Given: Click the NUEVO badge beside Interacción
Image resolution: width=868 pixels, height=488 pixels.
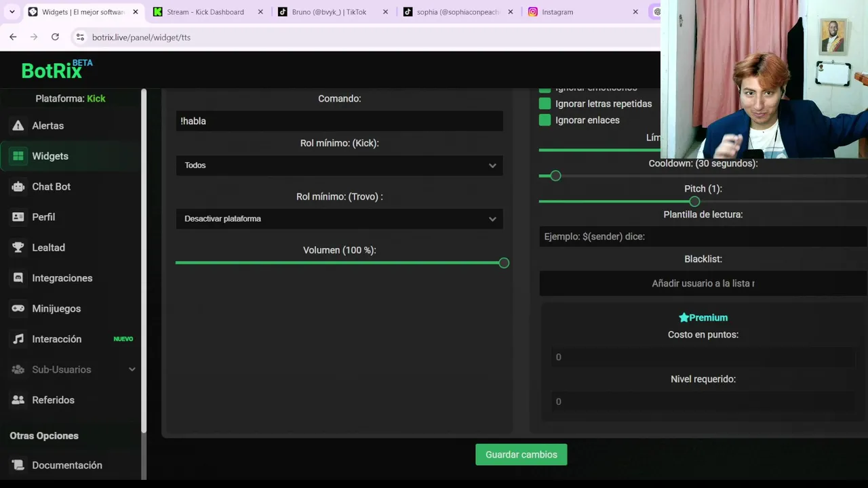Looking at the screenshot, I should point(123,339).
